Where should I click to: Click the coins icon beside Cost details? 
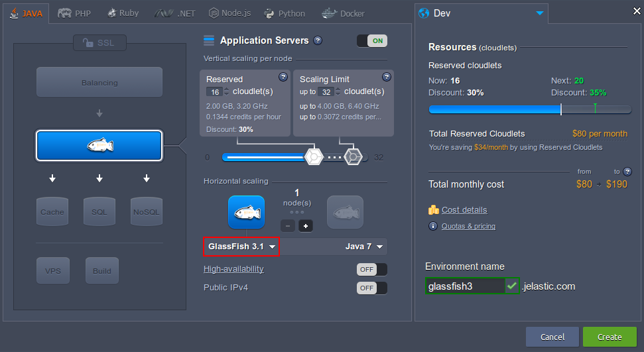point(433,210)
